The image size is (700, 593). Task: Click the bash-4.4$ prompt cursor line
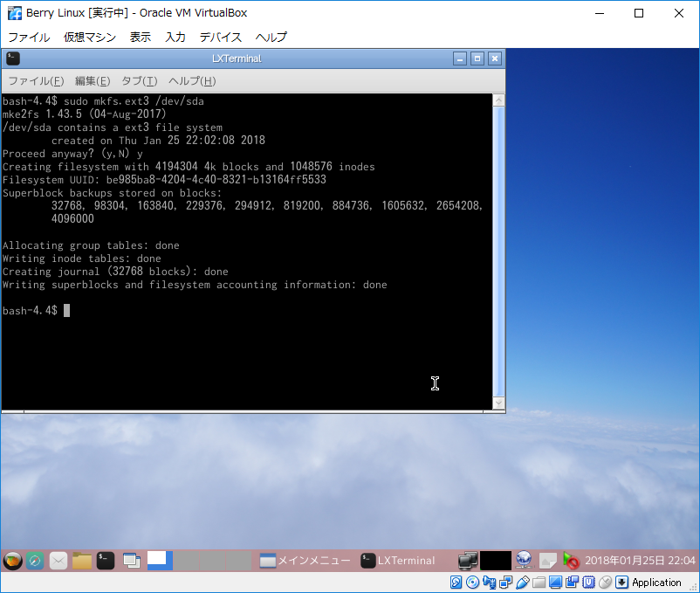coord(36,311)
